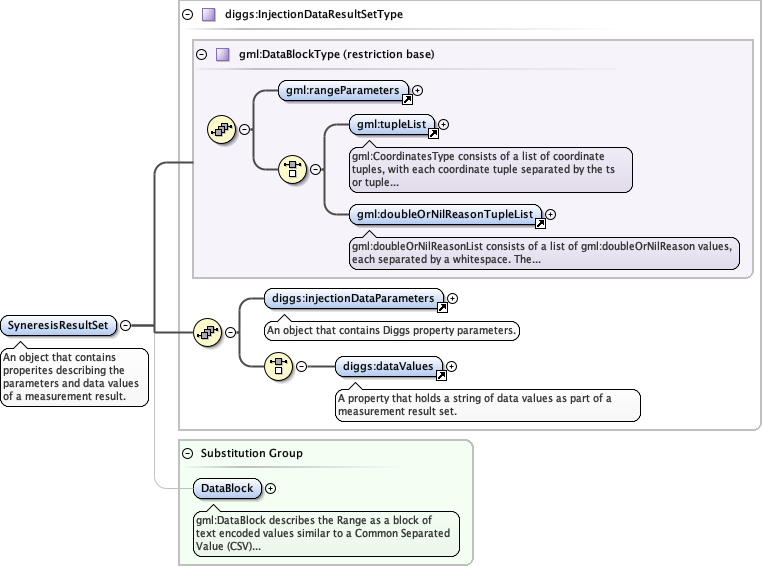763x567 pixels.
Task: Collapse the diggs:InjectionDataResultSetType section
Action: (x=187, y=15)
